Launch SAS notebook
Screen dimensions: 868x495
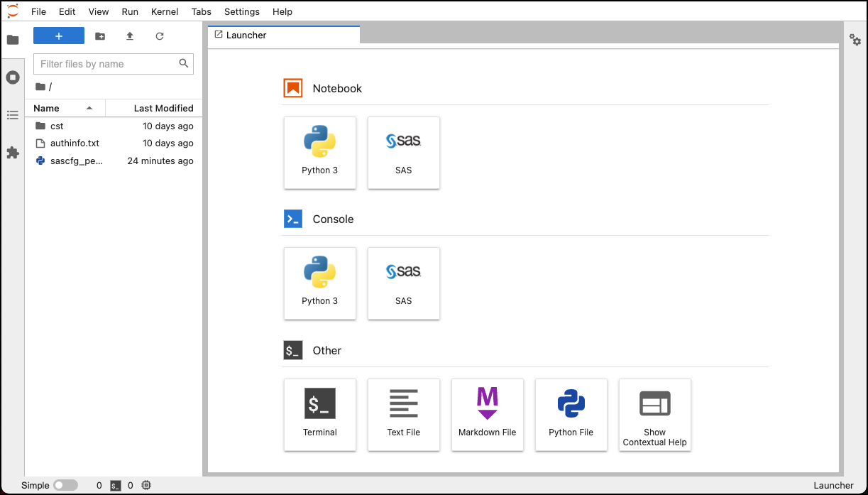tap(404, 153)
